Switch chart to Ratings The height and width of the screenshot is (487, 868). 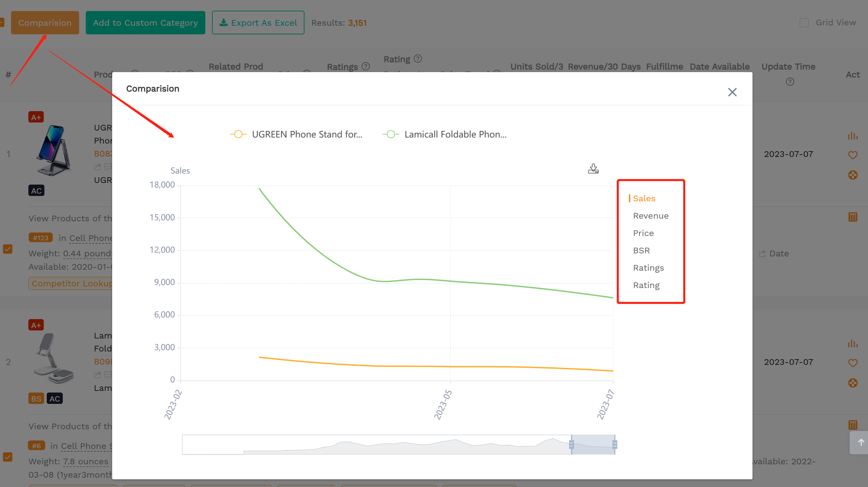click(x=648, y=268)
